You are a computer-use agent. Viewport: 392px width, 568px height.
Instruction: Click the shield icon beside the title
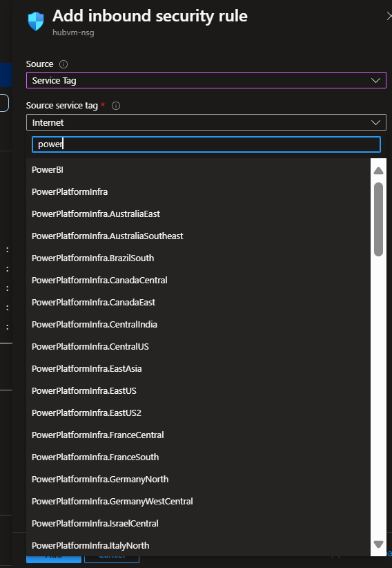36,21
